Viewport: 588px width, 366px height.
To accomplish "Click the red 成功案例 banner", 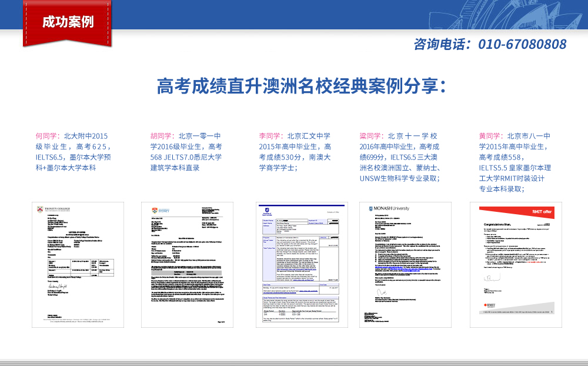I will [x=68, y=22].
